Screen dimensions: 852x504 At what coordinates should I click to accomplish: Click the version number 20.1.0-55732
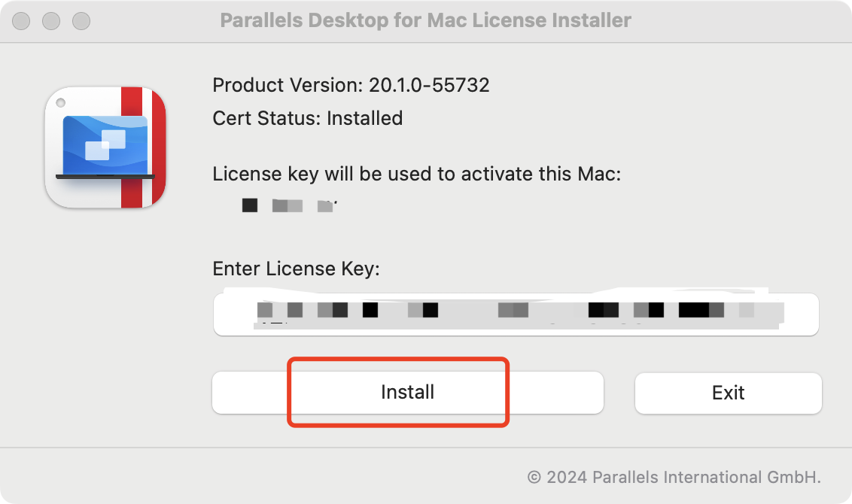[429, 85]
